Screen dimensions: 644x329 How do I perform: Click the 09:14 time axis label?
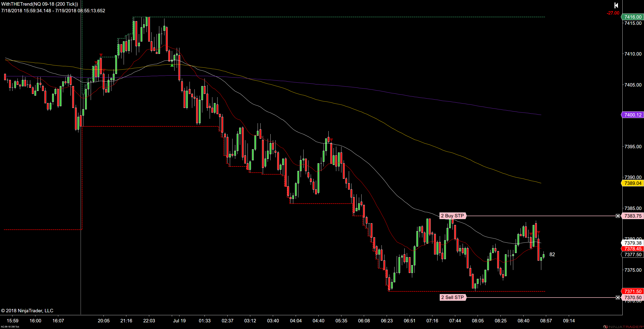pos(569,320)
